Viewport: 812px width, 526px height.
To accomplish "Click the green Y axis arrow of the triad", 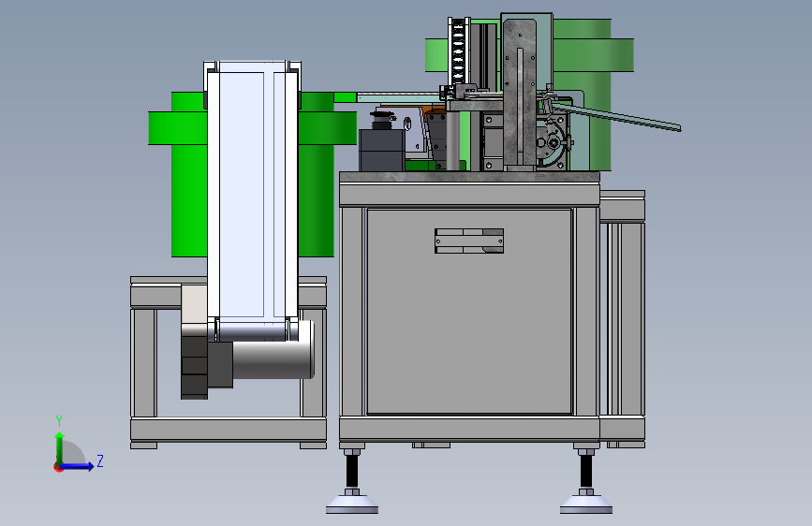I will tap(60, 447).
